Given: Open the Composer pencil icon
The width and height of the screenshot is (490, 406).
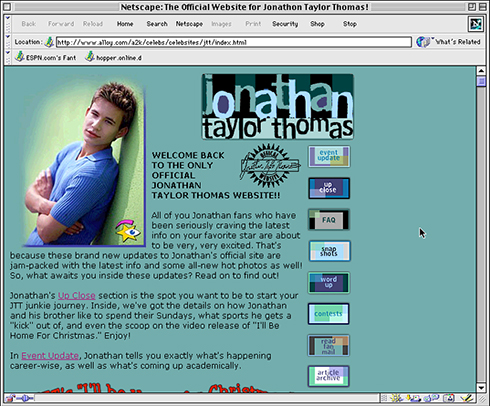Looking at the screenshot, I should [467, 398].
